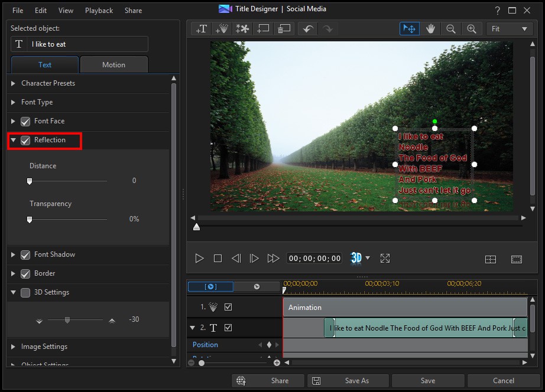The image size is (545, 392).
Task: Expand the Font Type section
Action: [x=13, y=102]
